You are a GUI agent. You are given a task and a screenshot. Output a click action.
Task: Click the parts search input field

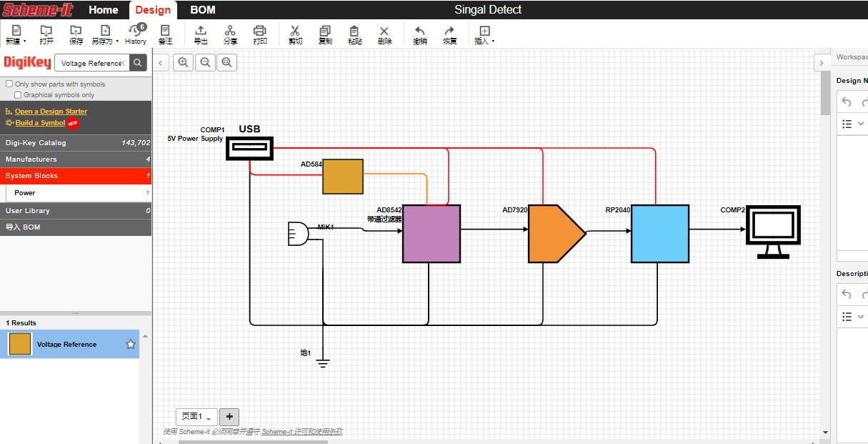tap(91, 63)
